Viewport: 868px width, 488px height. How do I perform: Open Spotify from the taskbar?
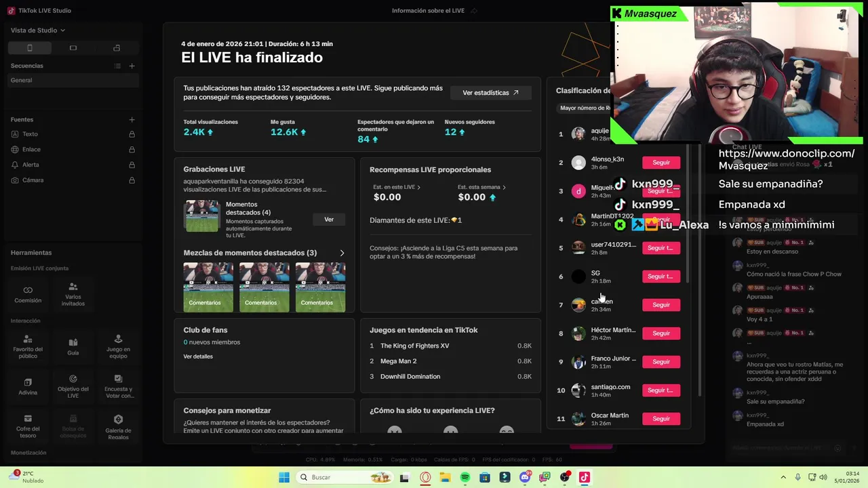(x=465, y=477)
